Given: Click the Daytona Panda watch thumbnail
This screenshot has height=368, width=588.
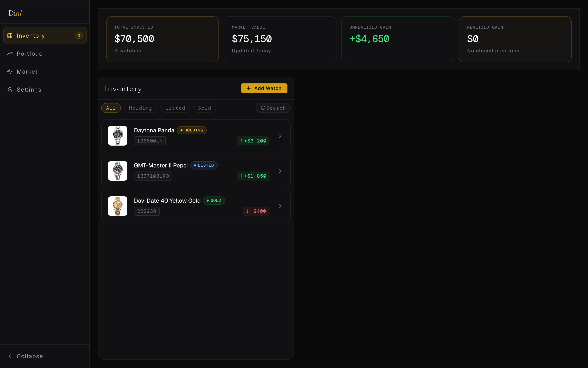Looking at the screenshot, I should [x=118, y=136].
